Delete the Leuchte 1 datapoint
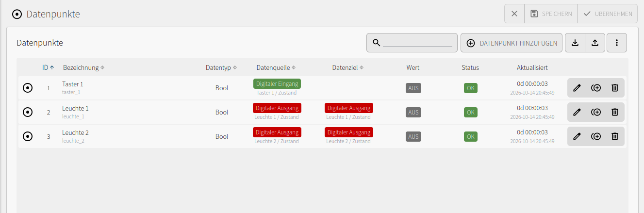This screenshot has height=213, width=644. pos(614,112)
